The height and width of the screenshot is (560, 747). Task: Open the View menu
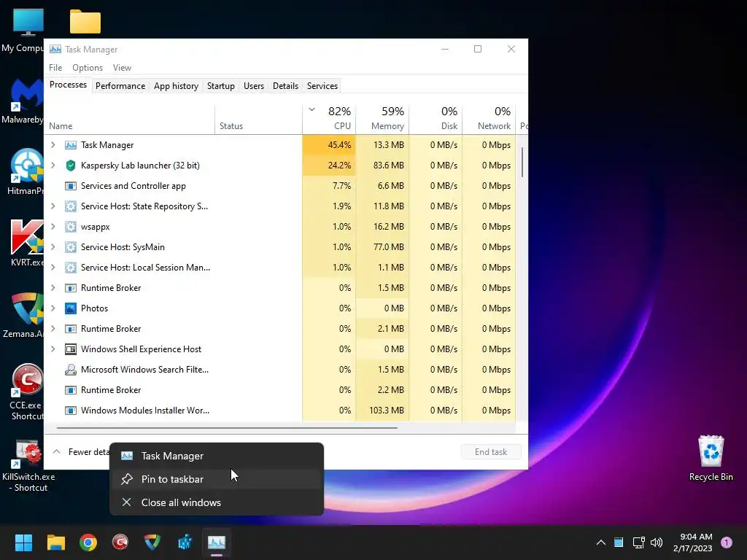click(x=122, y=68)
